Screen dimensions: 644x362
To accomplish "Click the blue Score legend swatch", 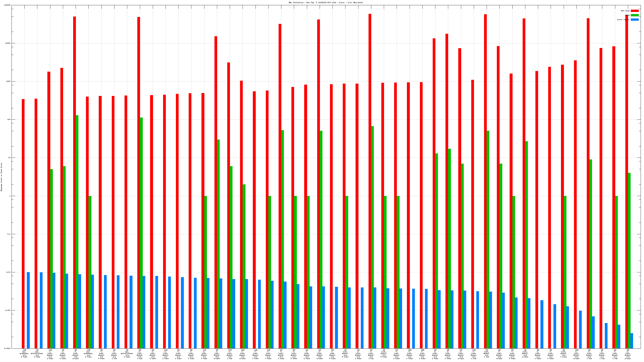I will [635, 19].
